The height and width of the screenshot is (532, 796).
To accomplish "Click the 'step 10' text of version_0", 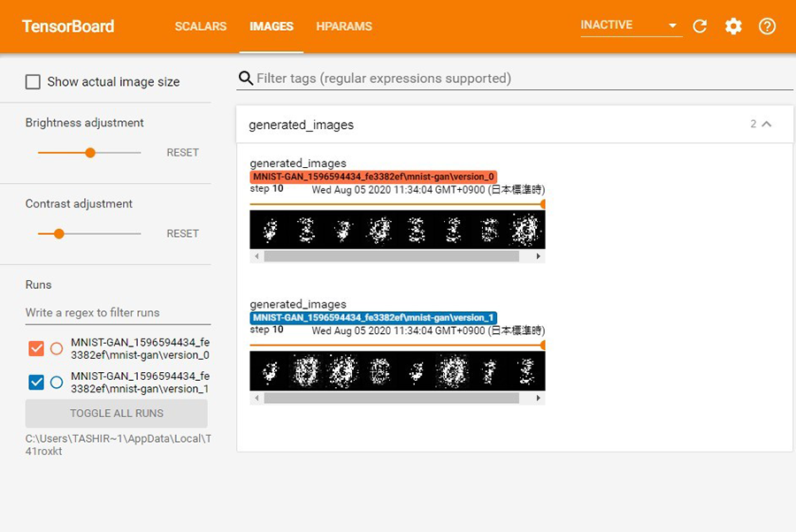I will (x=266, y=188).
